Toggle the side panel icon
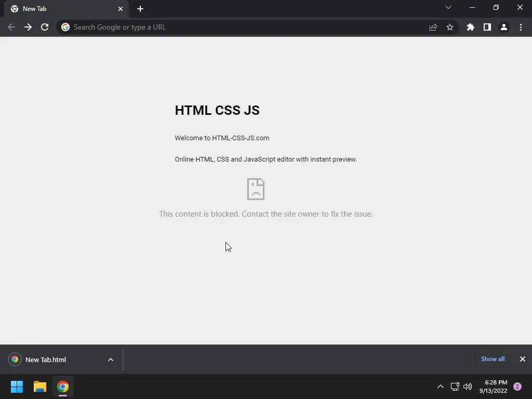The image size is (532, 399). (x=487, y=27)
